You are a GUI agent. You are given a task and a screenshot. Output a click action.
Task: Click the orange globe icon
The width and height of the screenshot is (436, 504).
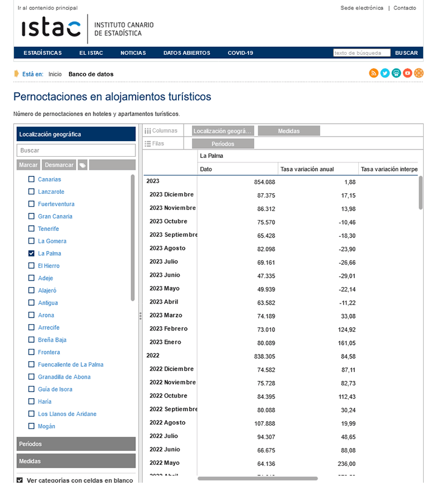[x=419, y=73]
